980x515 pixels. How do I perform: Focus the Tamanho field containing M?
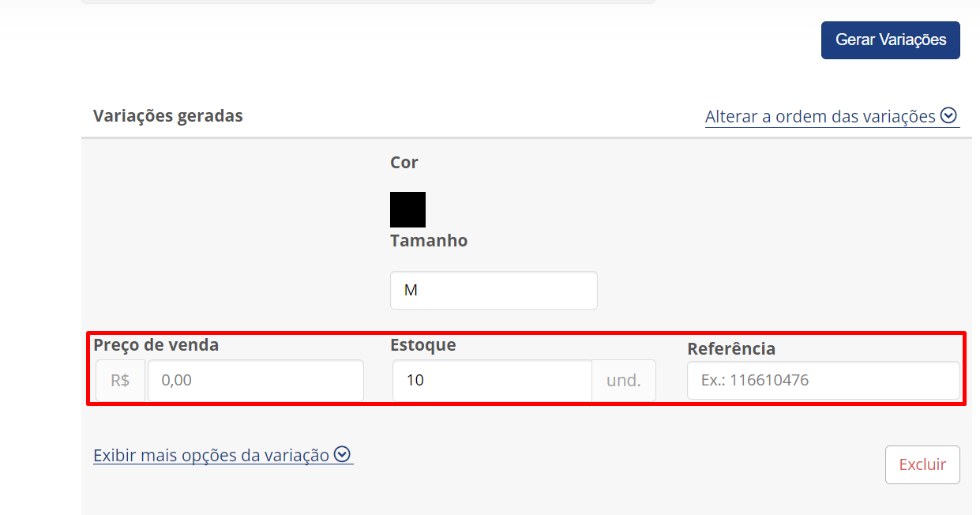(x=494, y=290)
